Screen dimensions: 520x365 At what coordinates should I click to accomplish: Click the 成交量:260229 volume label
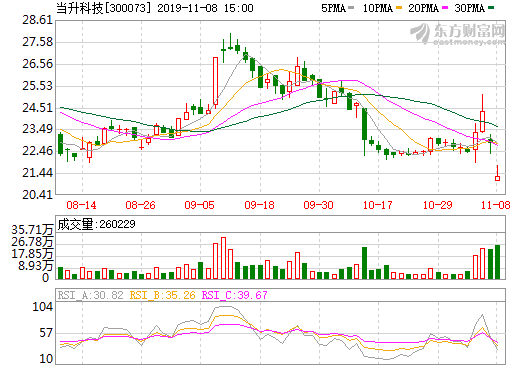click(x=96, y=224)
